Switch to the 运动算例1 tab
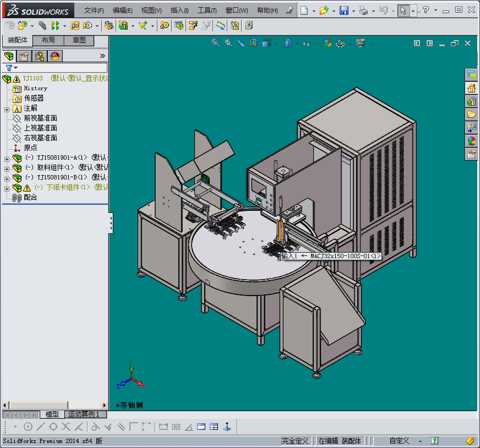 pyautogui.click(x=84, y=414)
